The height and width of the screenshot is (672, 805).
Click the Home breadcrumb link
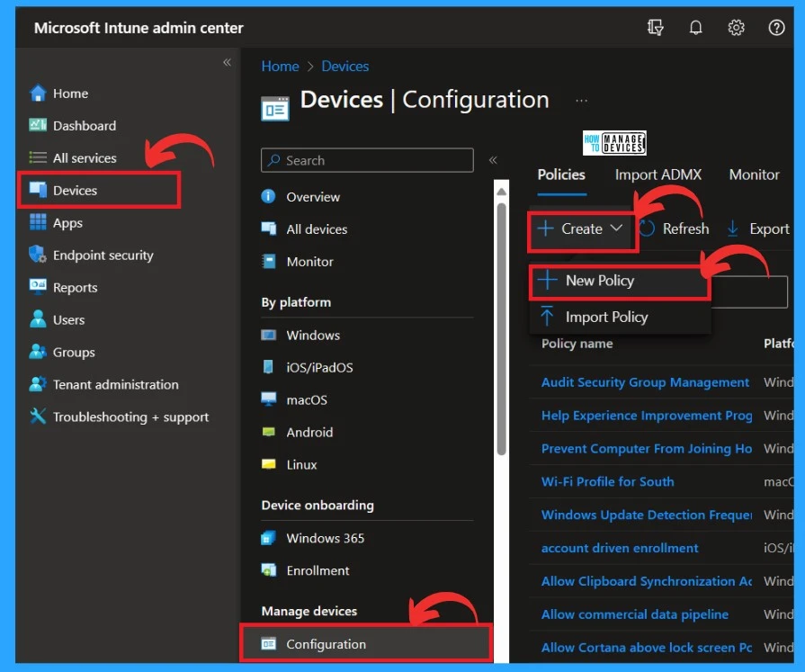click(280, 67)
